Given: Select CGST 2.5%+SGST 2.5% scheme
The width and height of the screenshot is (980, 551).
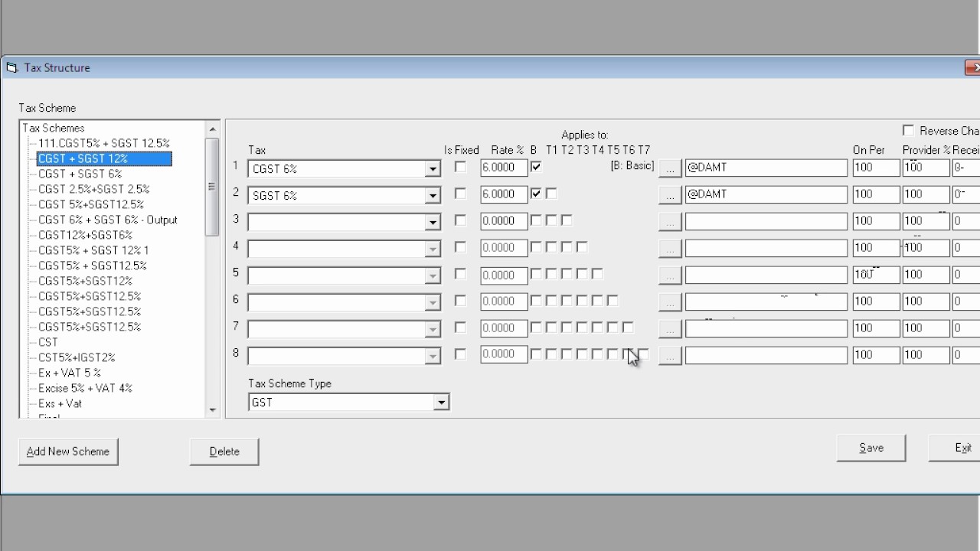Looking at the screenshot, I should [94, 189].
